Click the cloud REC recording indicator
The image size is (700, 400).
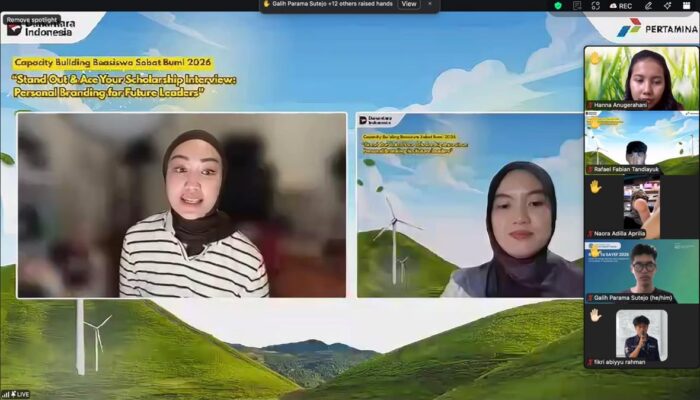621,6
